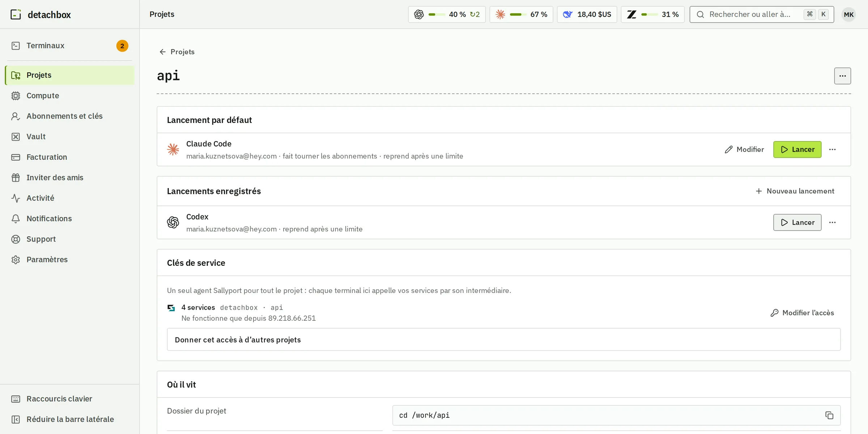Select Projets in the sidebar
The image size is (868, 434).
tap(69, 75)
